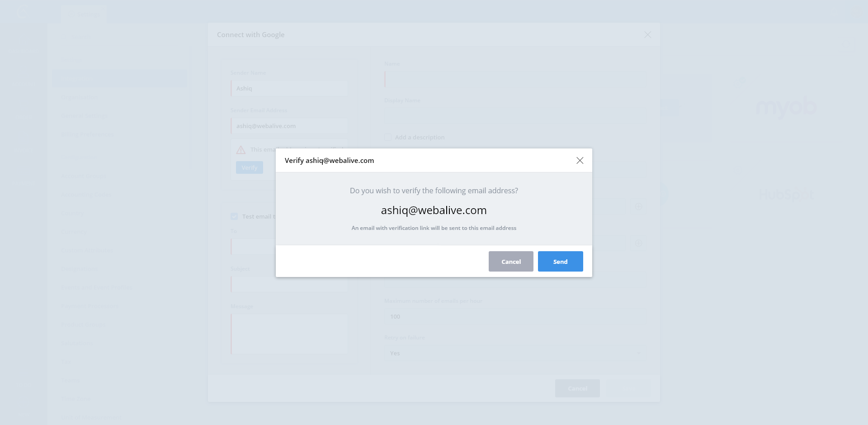Send the verification email

point(560,262)
